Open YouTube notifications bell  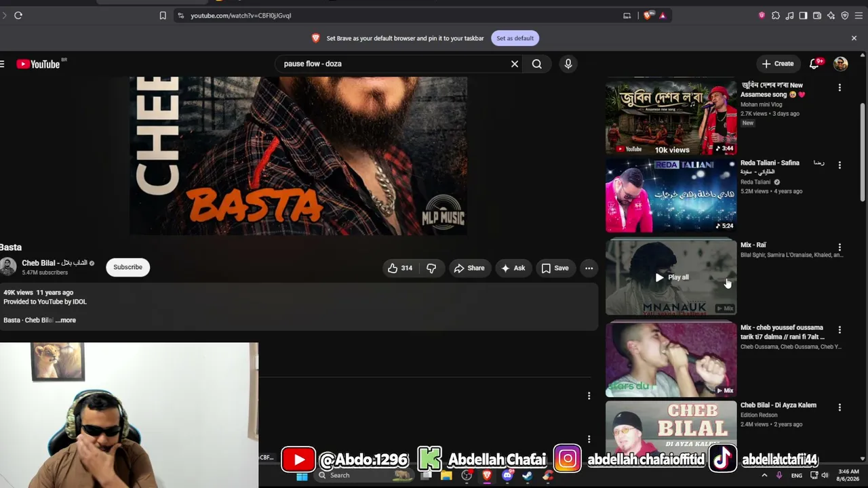(x=815, y=64)
